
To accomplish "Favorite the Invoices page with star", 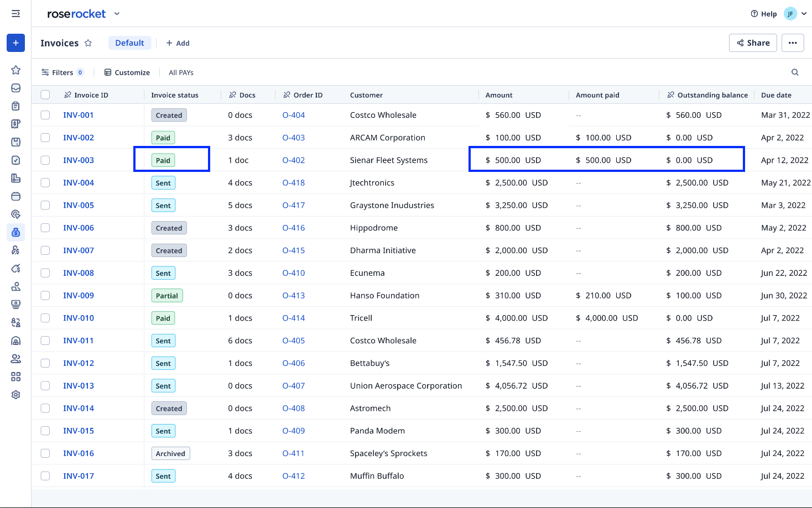I will click(x=88, y=43).
